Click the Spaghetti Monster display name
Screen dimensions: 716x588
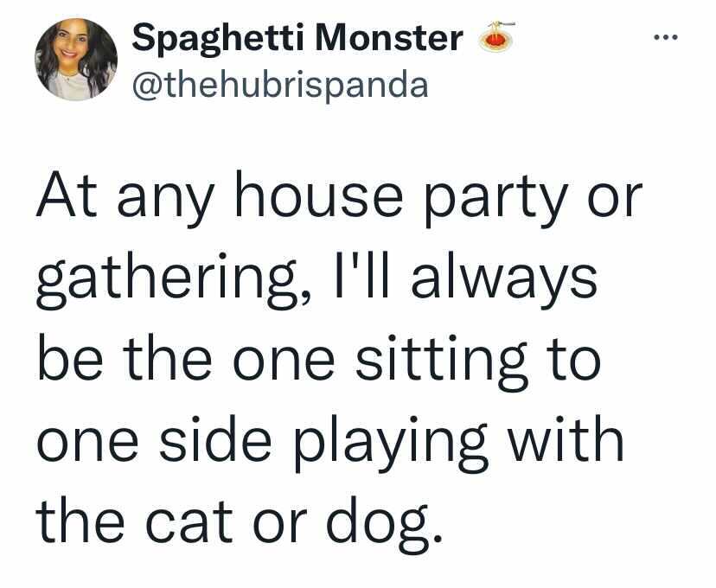297,38
